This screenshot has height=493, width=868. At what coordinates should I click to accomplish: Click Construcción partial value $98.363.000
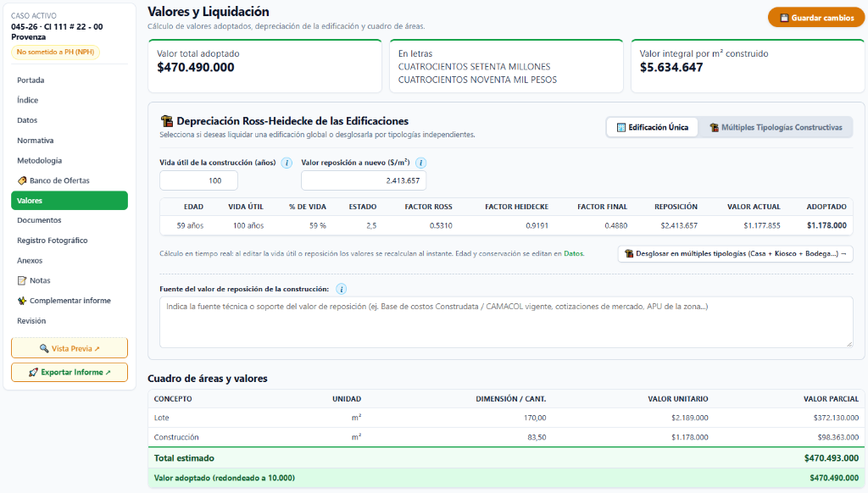(x=838, y=437)
